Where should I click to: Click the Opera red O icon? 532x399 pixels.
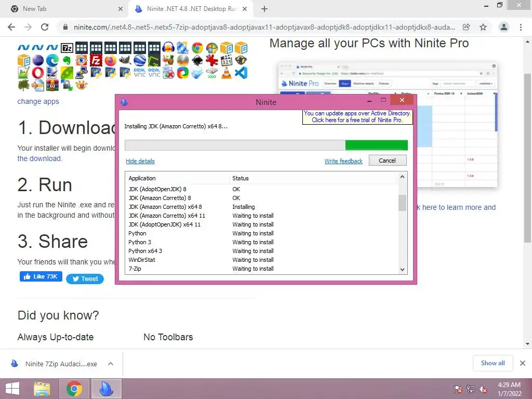coord(38,73)
